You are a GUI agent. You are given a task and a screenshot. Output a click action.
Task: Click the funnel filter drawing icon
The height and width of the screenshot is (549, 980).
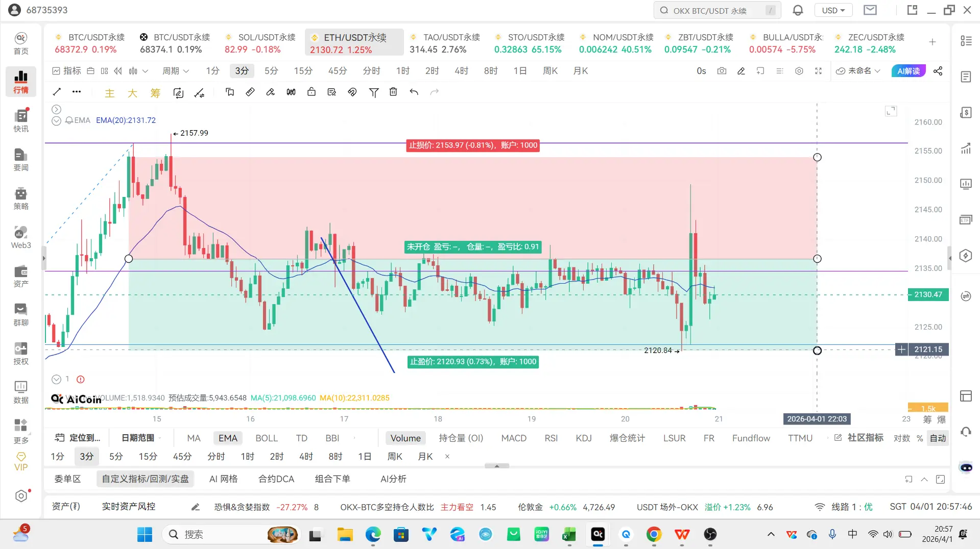[x=374, y=92]
